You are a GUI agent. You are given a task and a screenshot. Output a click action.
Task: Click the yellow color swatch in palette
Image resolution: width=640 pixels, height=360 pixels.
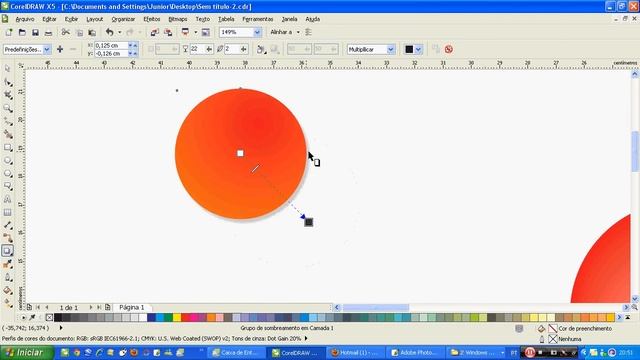(177, 318)
